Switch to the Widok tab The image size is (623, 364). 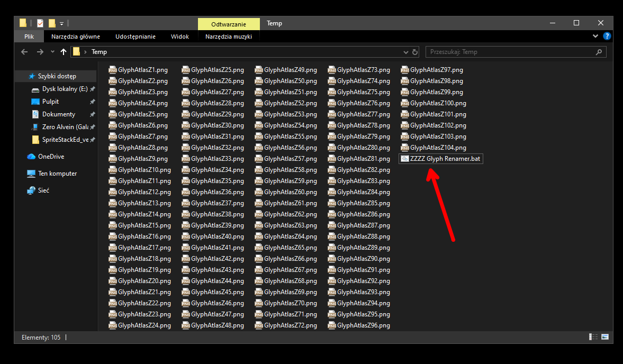pos(180,37)
